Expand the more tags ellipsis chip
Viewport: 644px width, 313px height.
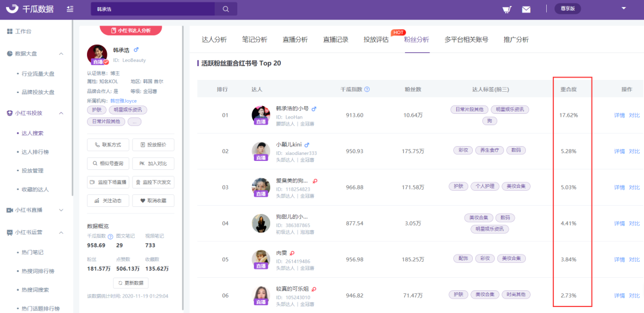coord(135,122)
